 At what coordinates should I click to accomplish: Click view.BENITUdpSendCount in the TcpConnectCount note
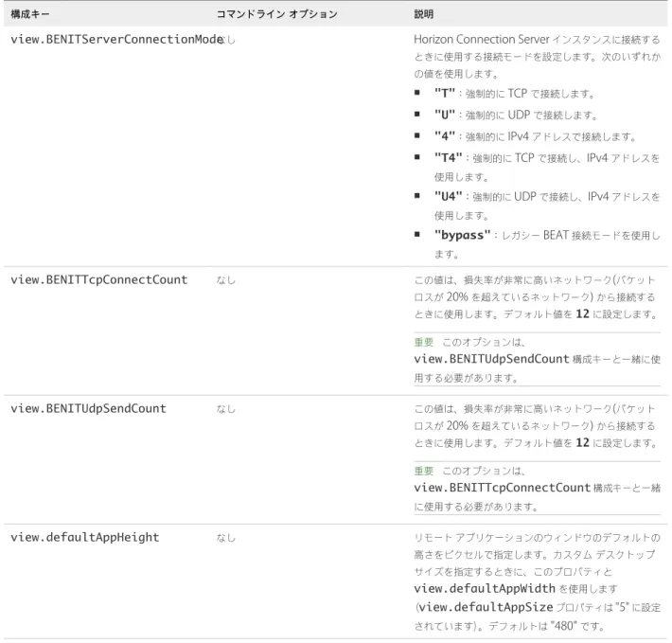491,359
